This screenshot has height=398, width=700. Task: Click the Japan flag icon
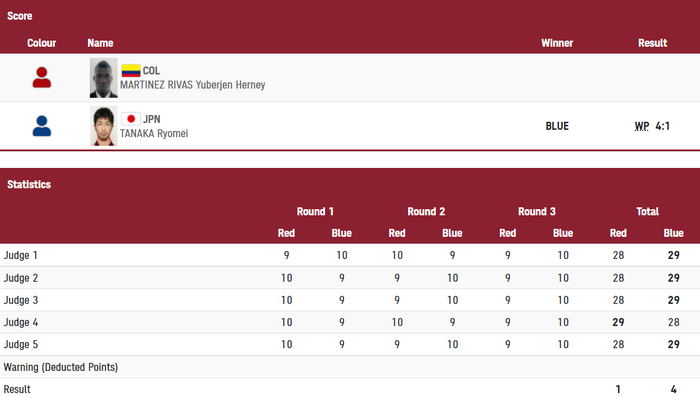131,119
